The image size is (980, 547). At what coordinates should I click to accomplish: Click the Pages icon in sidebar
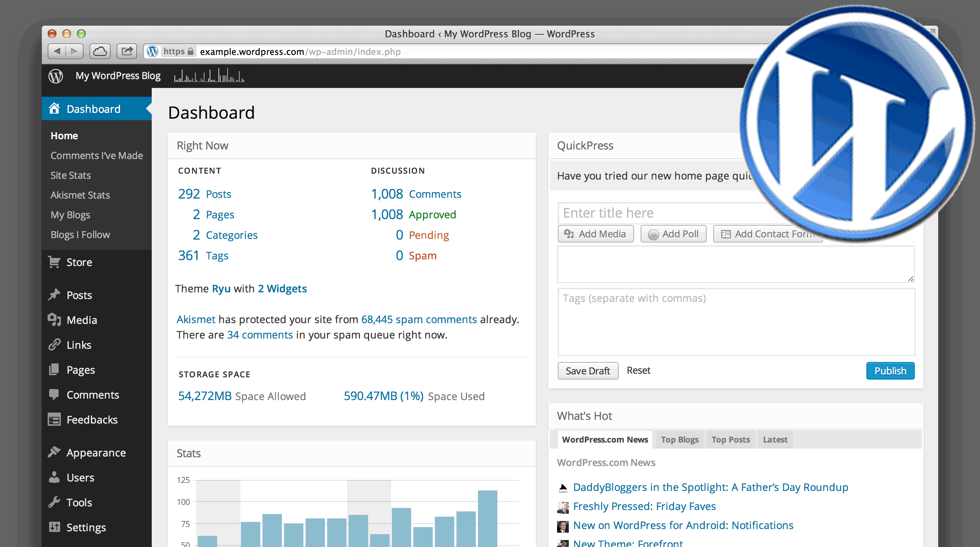[54, 370]
